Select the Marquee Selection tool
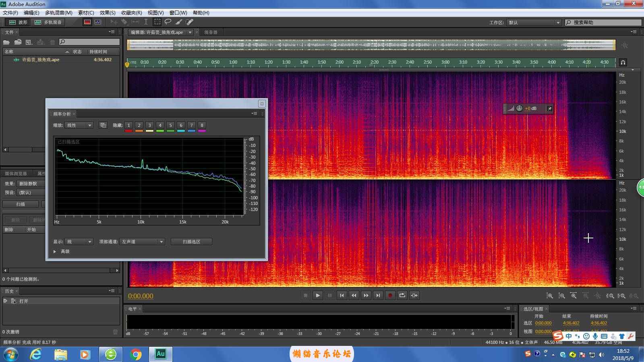This screenshot has width=644, height=362. pos(157,22)
